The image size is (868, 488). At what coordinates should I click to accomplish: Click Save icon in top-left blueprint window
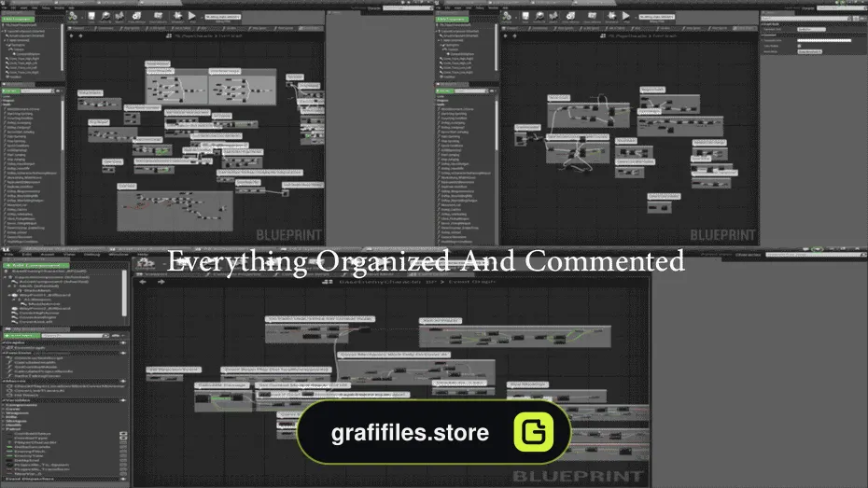click(x=91, y=17)
